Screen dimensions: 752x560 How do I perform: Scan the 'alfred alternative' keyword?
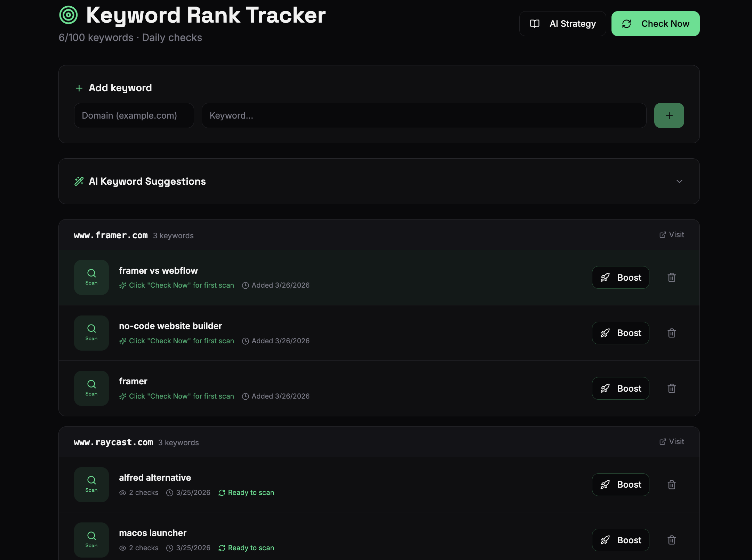pos(91,485)
